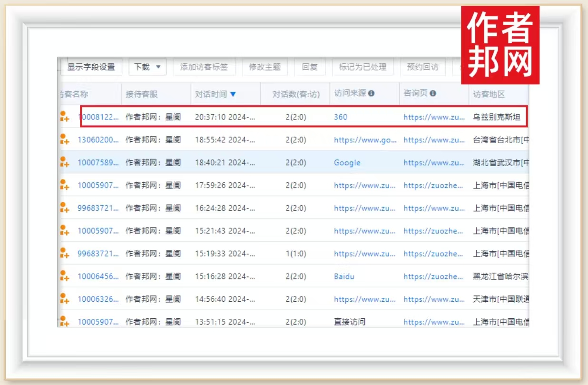Screen dimensions: 588x385
Task: Select the 修改主题 toolbar button
Action: click(x=265, y=67)
